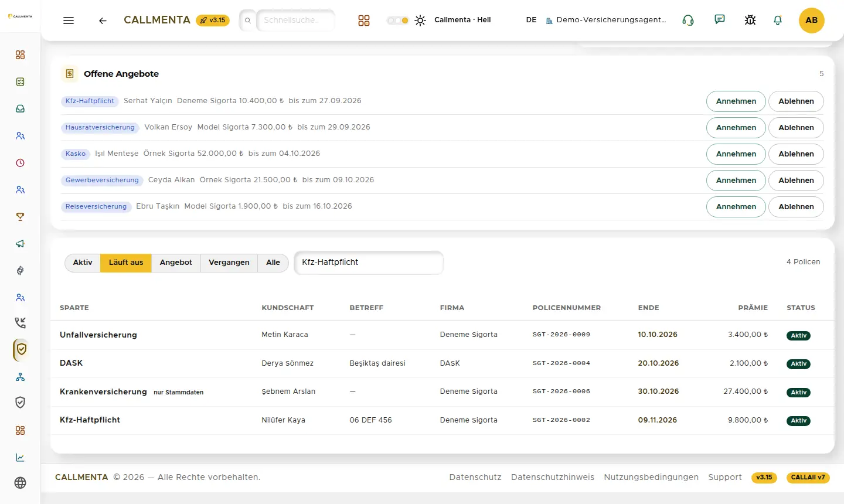Open the globe icon in the sidebar
Screen dimensions: 844x504
[21, 483]
